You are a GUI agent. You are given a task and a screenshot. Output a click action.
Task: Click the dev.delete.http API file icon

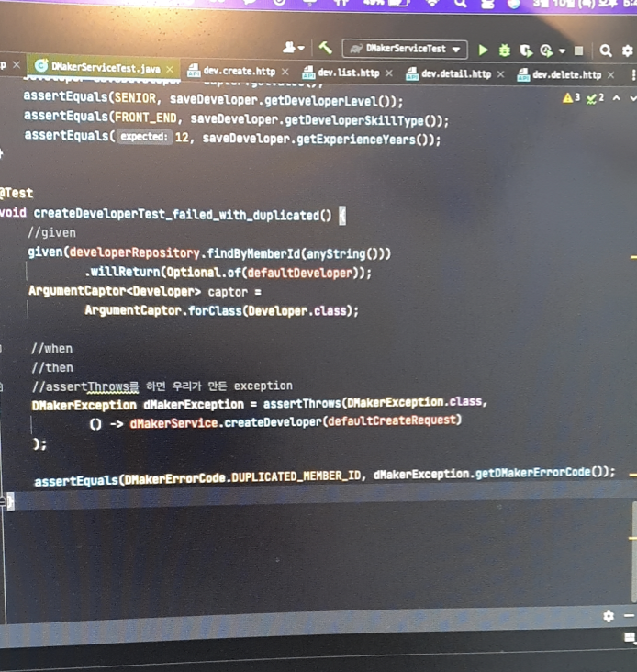[x=523, y=75]
